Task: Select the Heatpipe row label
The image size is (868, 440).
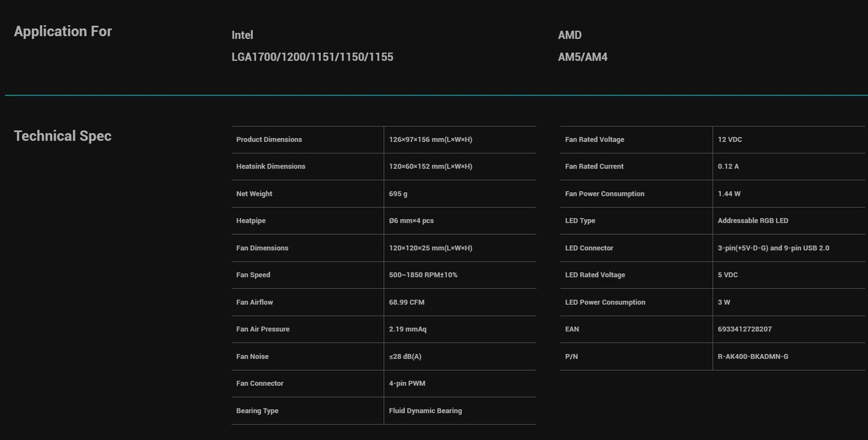Action: point(250,221)
